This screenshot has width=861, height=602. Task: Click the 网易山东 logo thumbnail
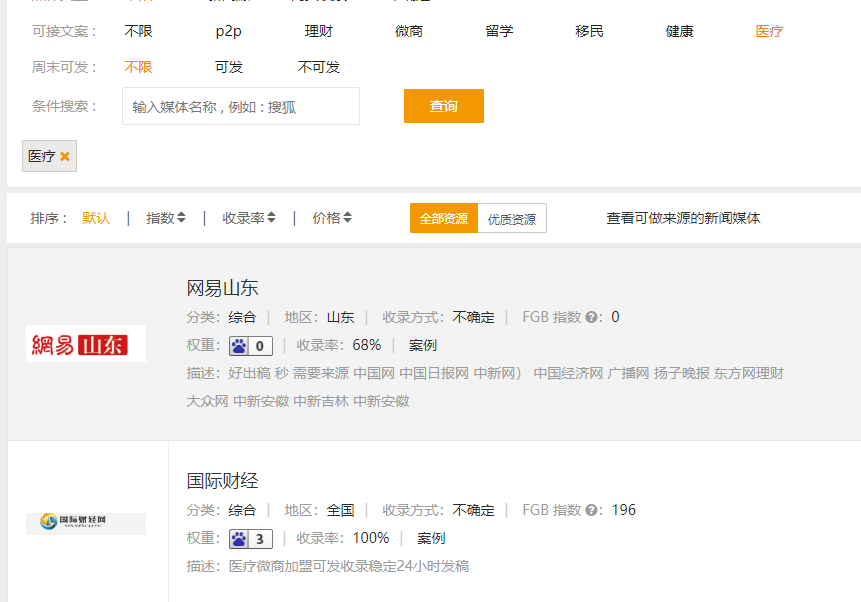(86, 344)
